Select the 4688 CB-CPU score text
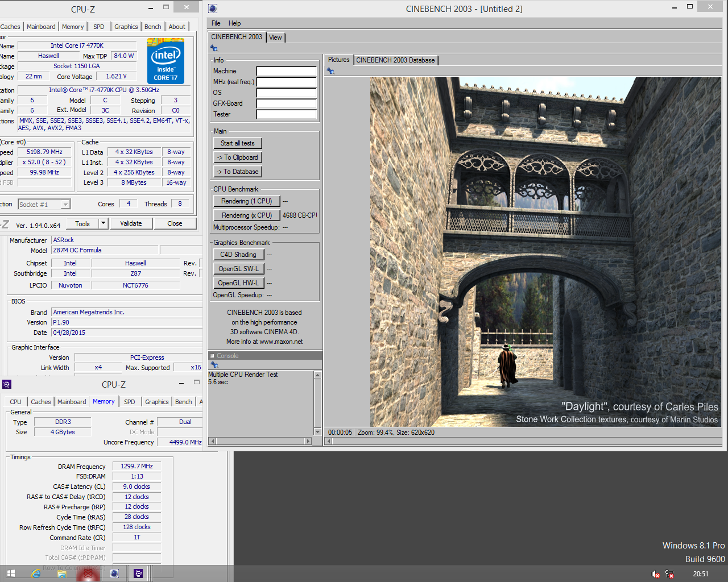The width and height of the screenshot is (728, 582). (x=299, y=215)
